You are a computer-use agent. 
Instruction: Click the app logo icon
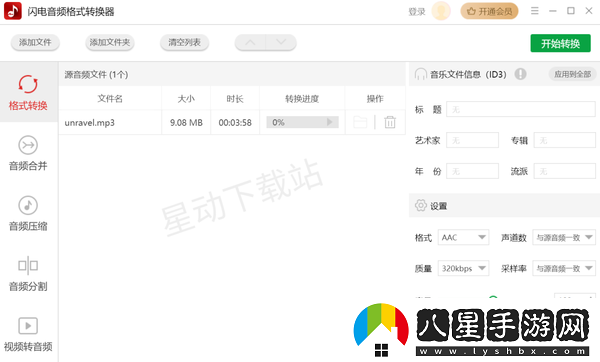13,11
